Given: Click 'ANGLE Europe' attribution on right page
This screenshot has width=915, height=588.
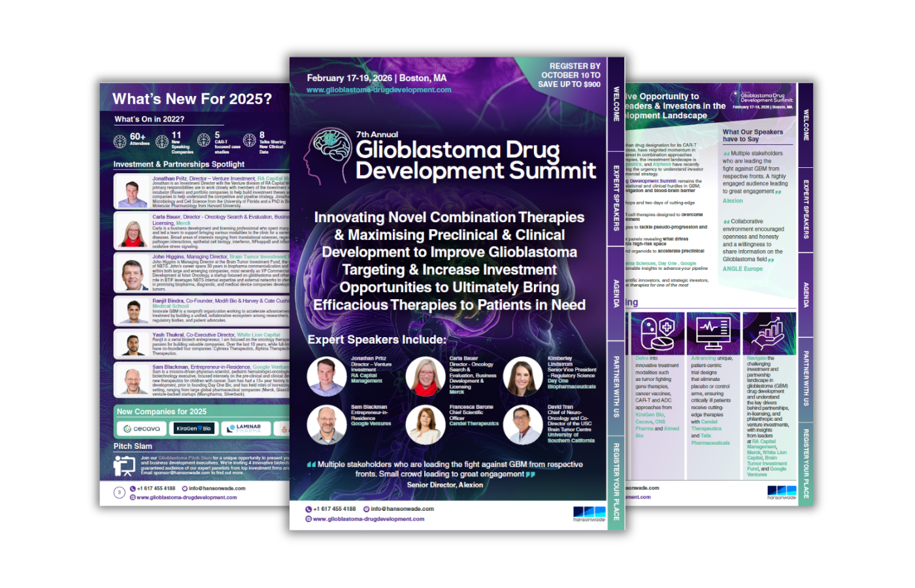Looking at the screenshot, I should (742, 269).
